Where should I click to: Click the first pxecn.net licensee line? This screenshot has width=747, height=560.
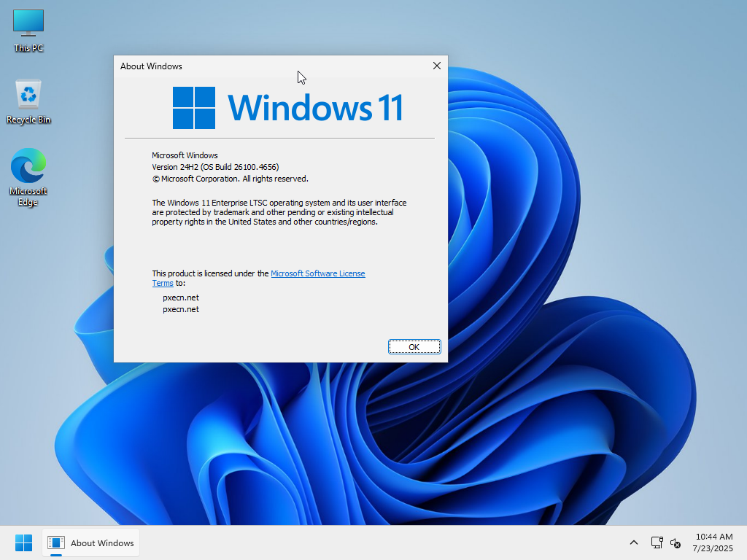pyautogui.click(x=181, y=297)
